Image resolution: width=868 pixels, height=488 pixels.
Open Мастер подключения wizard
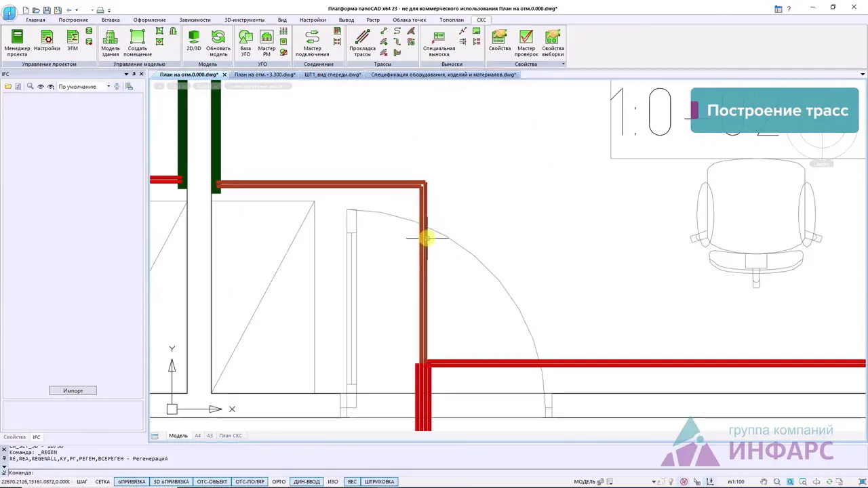tap(312, 43)
